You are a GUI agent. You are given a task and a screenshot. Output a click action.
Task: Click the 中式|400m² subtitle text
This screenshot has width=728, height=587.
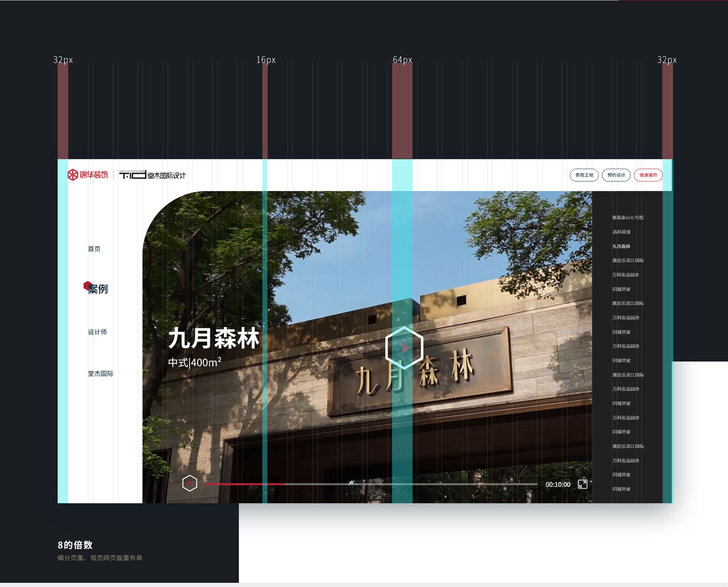[195, 362]
